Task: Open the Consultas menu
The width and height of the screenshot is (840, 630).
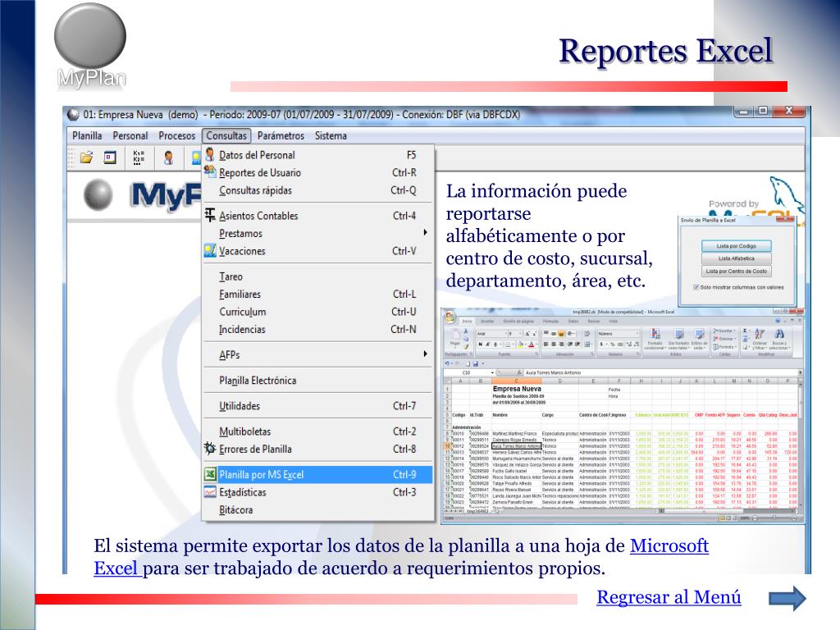Action: [226, 135]
